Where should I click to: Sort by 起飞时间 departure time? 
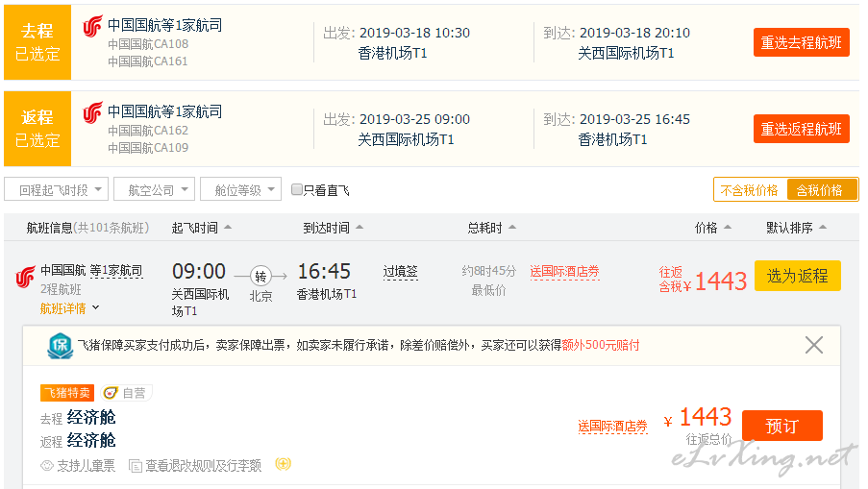[202, 228]
